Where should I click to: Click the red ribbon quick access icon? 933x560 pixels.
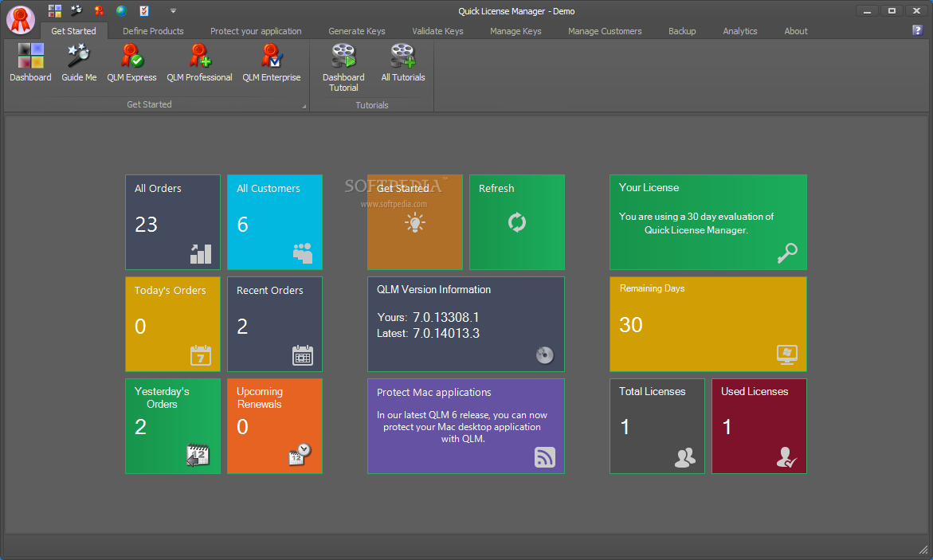[x=99, y=10]
